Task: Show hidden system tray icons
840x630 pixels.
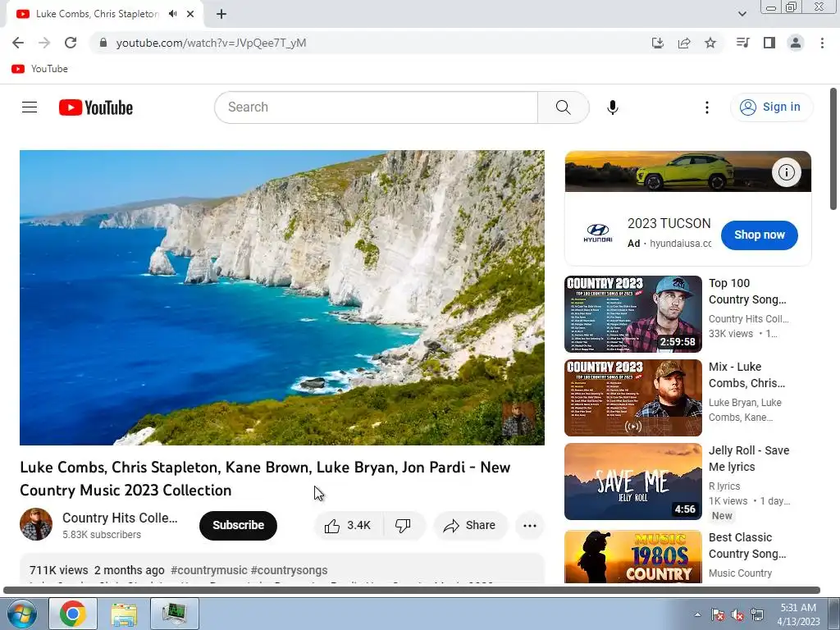Action: coord(697,614)
